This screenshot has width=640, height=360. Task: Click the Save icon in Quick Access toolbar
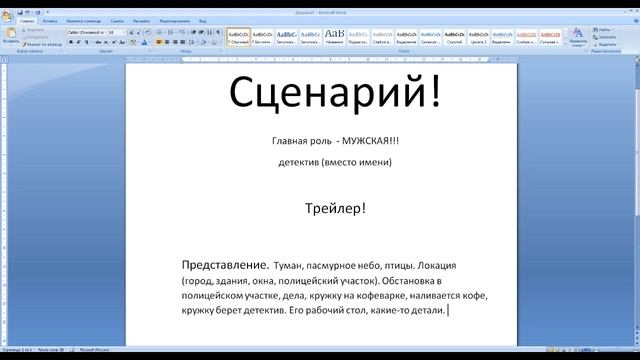point(20,12)
